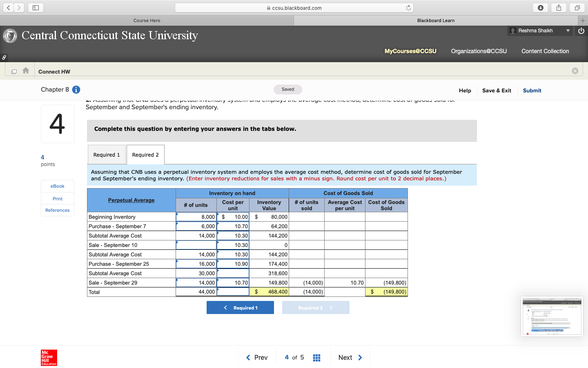Click the home icon in the Connect HW bar
Screen dimensions: 588x368
tap(26, 70)
